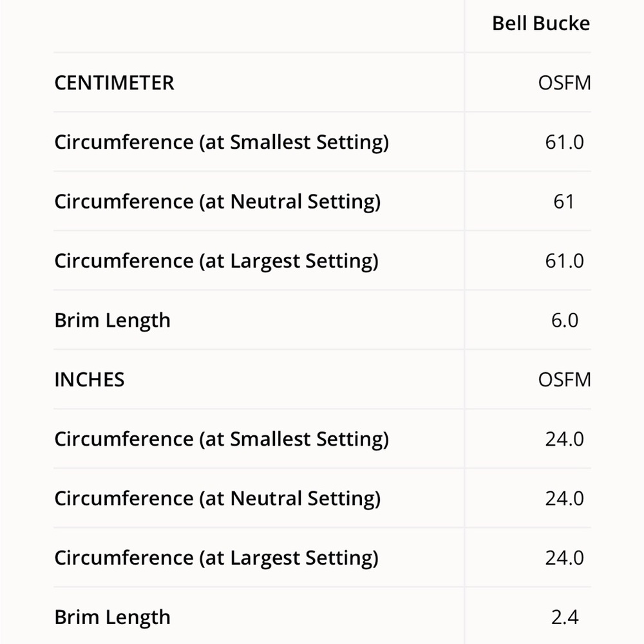Select centimeter Circumference (at Largest Setting) label
The image size is (644, 644).
tap(216, 262)
